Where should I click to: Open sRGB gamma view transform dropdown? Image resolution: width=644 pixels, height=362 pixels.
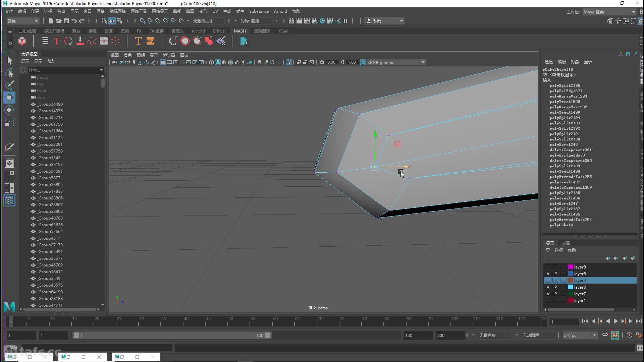(x=396, y=62)
